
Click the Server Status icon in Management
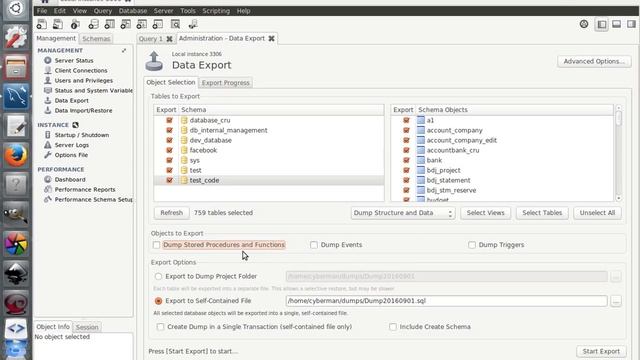click(48, 60)
